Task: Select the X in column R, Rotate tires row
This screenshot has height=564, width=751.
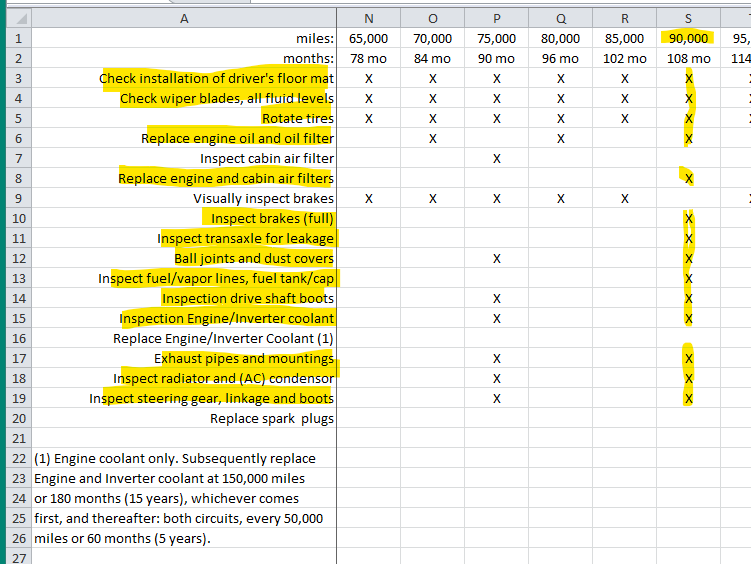Action: pos(625,118)
